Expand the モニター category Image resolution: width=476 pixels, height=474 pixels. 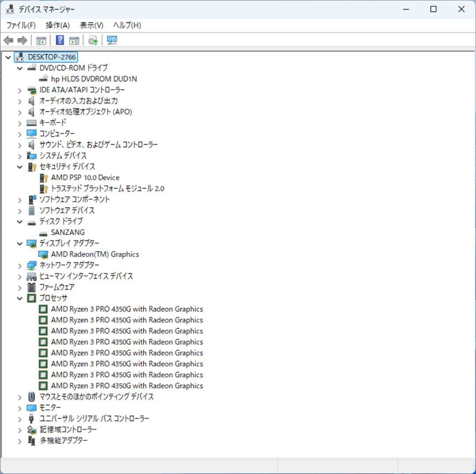[19, 408]
